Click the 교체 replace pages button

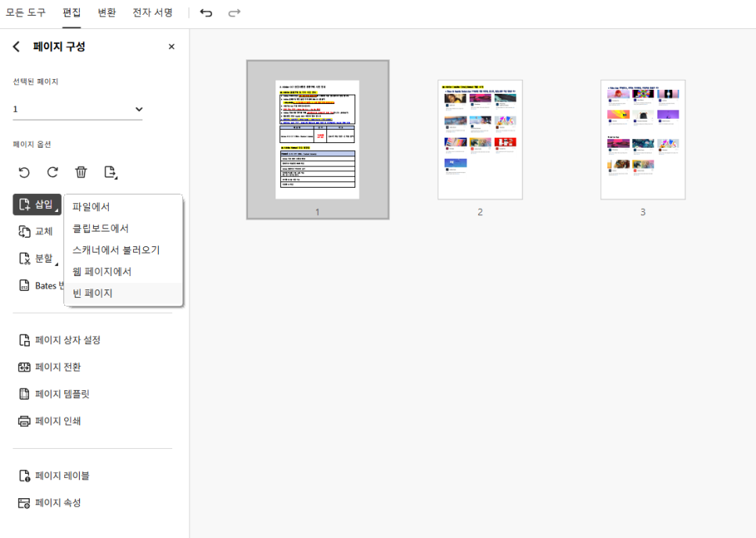[x=36, y=231]
